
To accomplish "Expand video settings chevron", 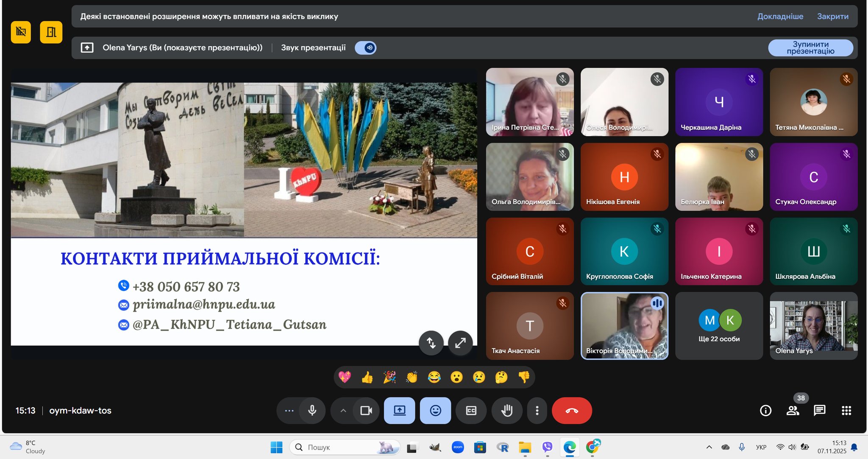I will (x=343, y=410).
